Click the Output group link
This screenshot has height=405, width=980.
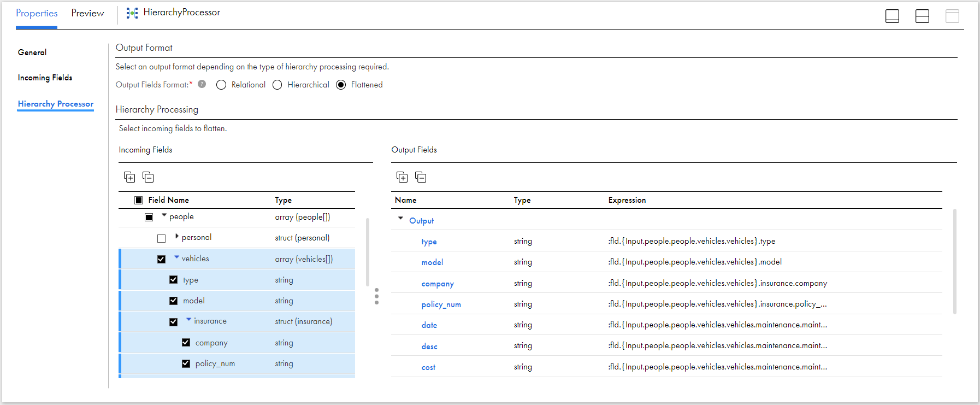(x=422, y=221)
